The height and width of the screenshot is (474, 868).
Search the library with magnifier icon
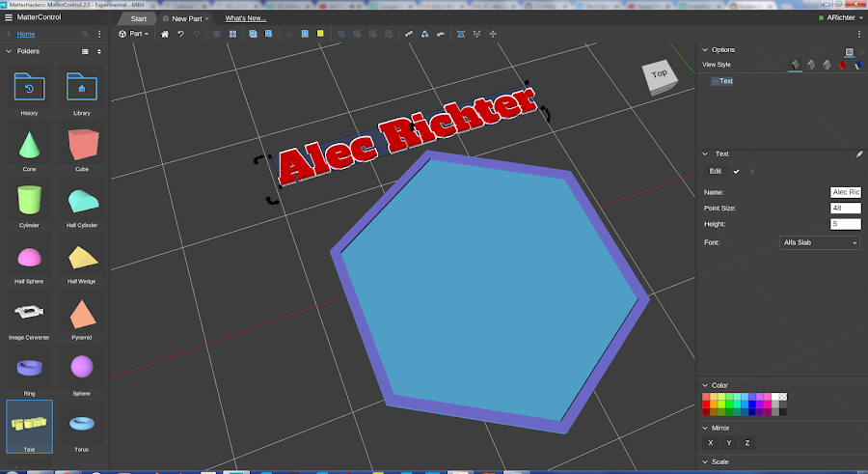point(85,34)
